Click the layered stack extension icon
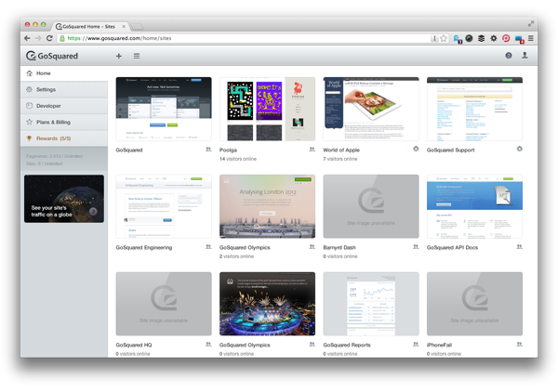Screen dimensions: 558x392 tap(481, 38)
